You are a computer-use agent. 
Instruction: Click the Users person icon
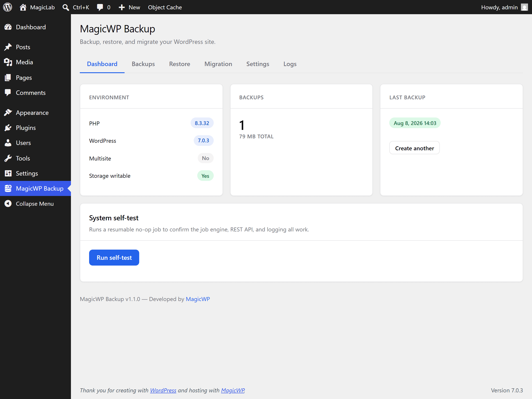pyautogui.click(x=8, y=143)
